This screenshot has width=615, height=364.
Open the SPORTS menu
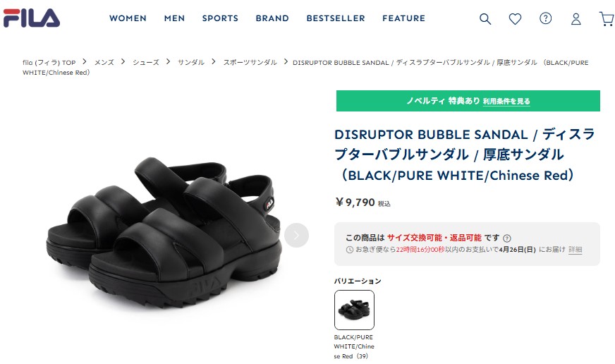(220, 18)
